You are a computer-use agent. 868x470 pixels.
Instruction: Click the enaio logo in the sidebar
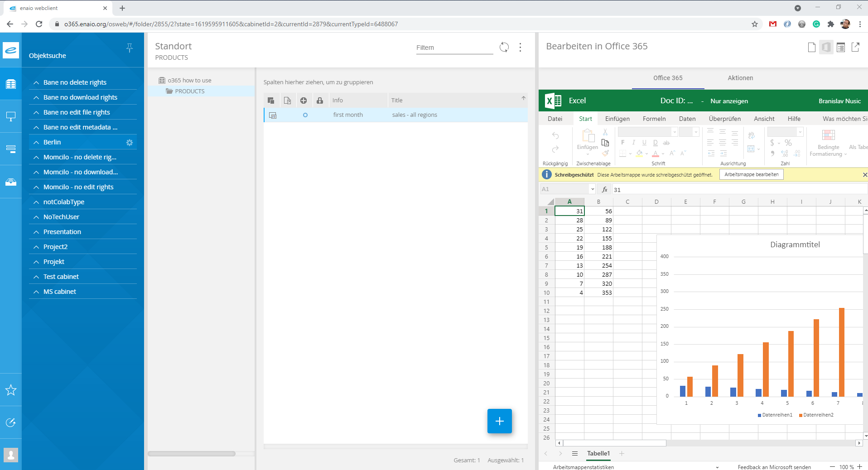(11, 50)
